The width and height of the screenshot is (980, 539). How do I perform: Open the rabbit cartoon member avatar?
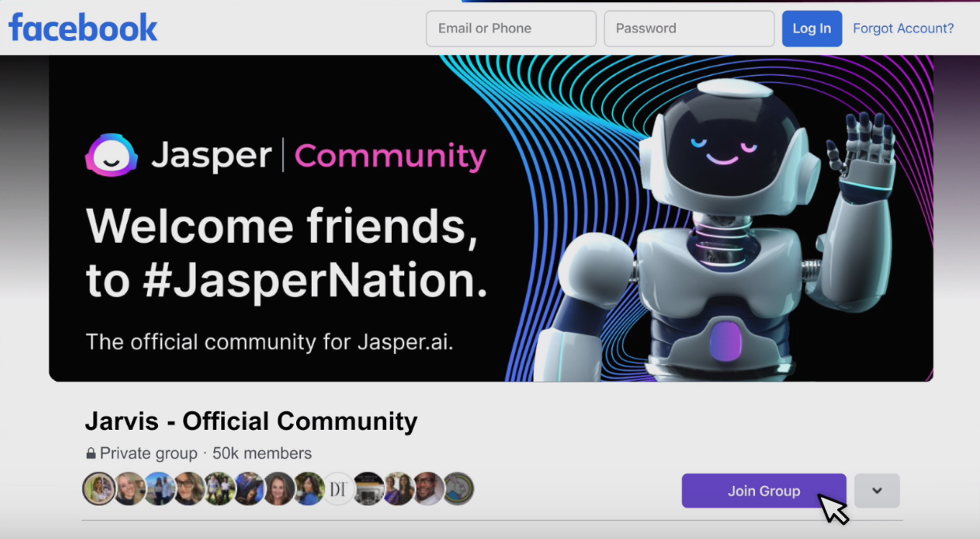[x=458, y=488]
